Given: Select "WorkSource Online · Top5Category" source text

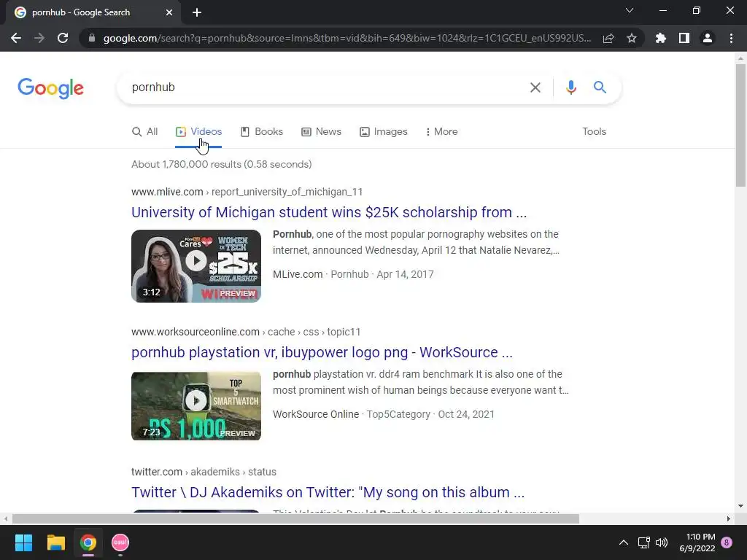Looking at the screenshot, I should [352, 414].
